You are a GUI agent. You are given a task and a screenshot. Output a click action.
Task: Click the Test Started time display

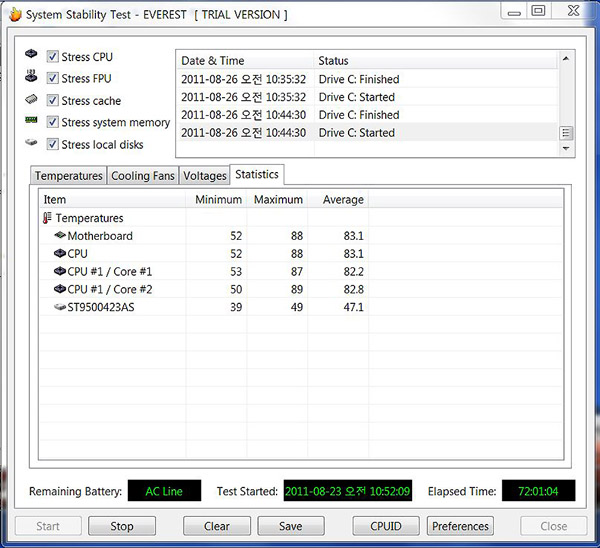pyautogui.click(x=347, y=491)
